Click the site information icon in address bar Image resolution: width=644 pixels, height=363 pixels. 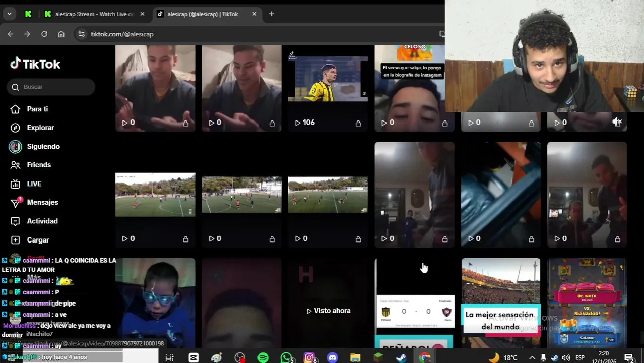point(81,34)
